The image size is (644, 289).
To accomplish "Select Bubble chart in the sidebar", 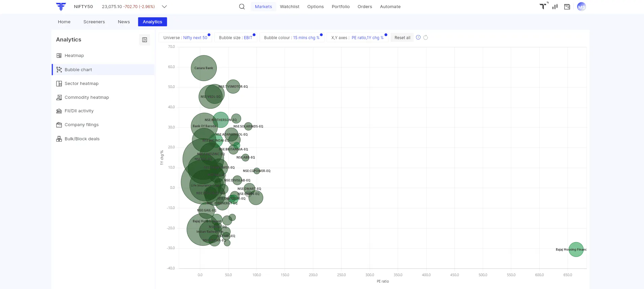I will (103, 69).
